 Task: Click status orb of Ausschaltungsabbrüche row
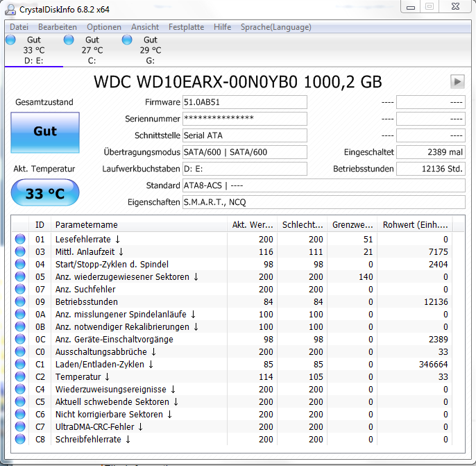coord(20,351)
